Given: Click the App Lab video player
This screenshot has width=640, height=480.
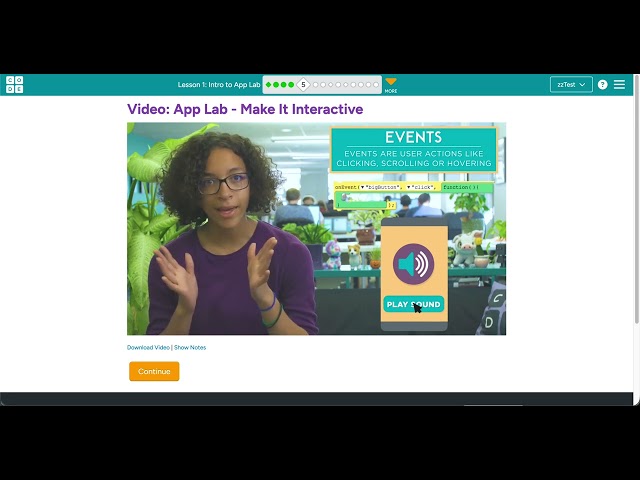Looking at the screenshot, I should [x=316, y=229].
